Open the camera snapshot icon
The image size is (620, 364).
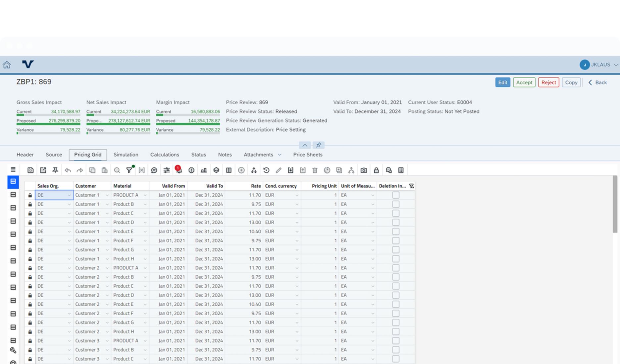[363, 170]
